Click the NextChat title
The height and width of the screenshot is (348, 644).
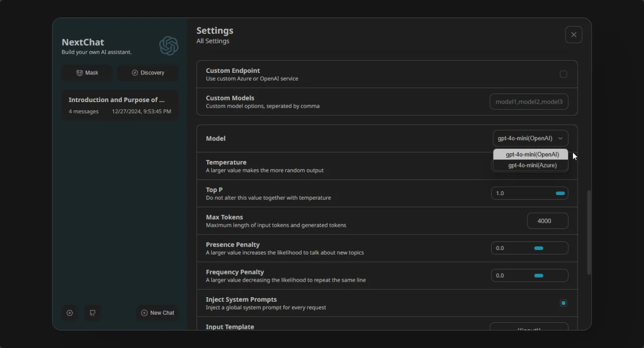tap(83, 42)
